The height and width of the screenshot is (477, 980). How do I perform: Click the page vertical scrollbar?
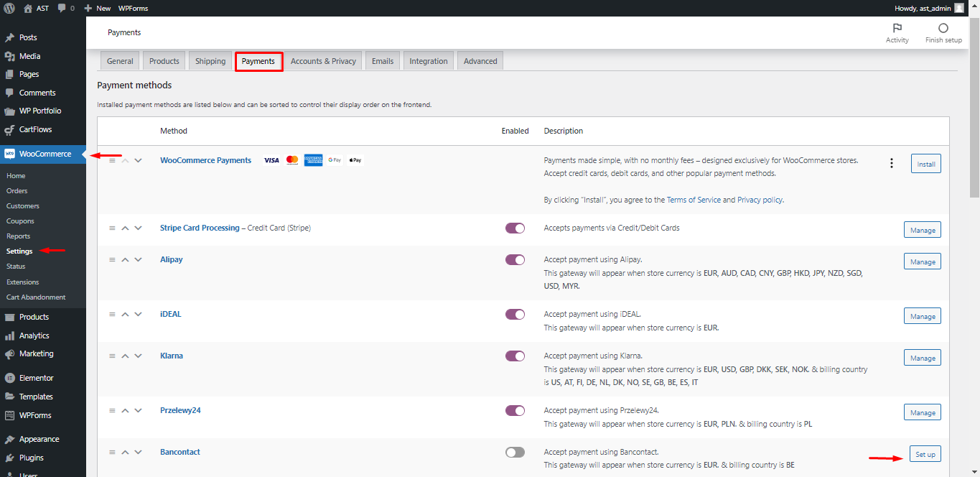974,108
